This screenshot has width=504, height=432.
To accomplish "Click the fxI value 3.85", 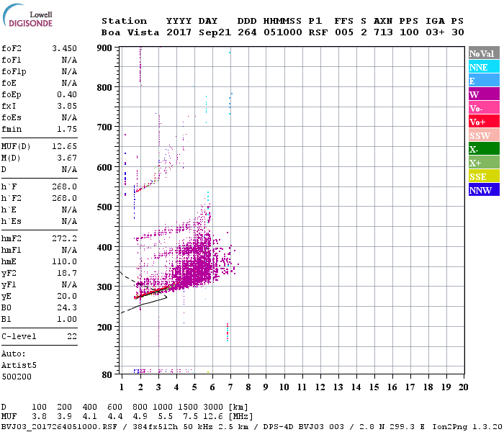I will [x=67, y=106].
